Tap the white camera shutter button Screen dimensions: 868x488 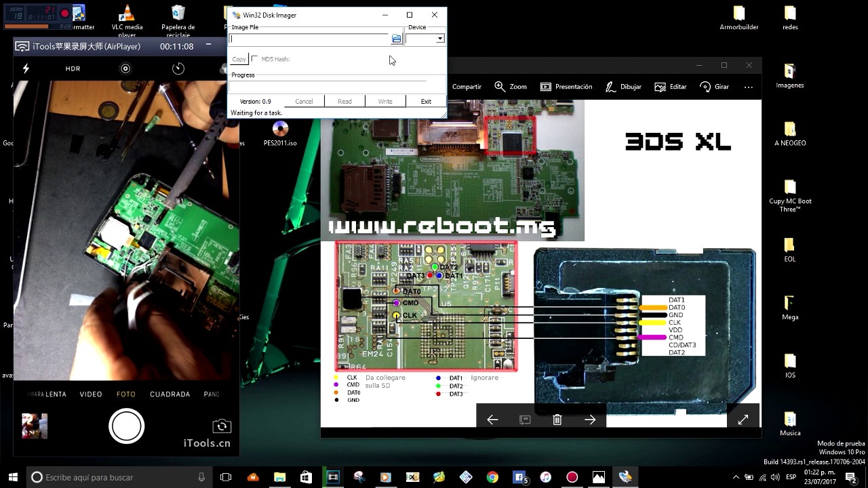pyautogui.click(x=126, y=426)
